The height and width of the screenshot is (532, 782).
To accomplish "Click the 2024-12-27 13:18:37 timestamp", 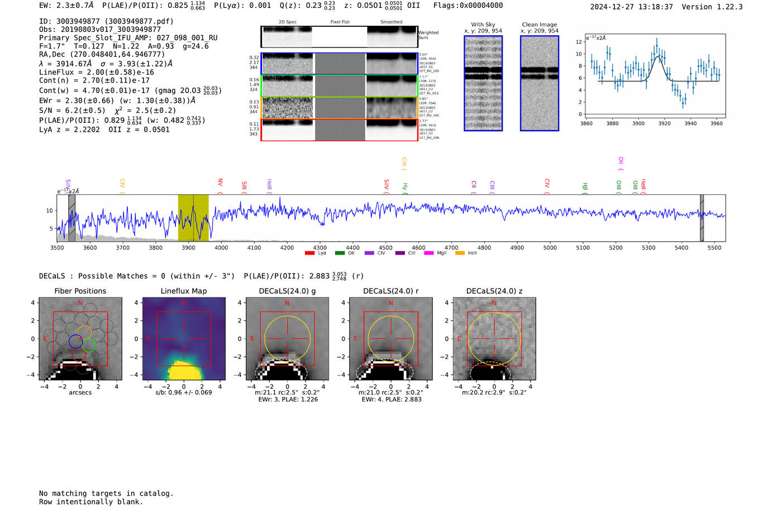I will point(632,7).
